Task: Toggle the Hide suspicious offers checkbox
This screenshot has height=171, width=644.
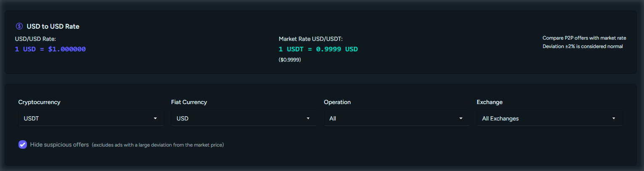Action: [23, 144]
